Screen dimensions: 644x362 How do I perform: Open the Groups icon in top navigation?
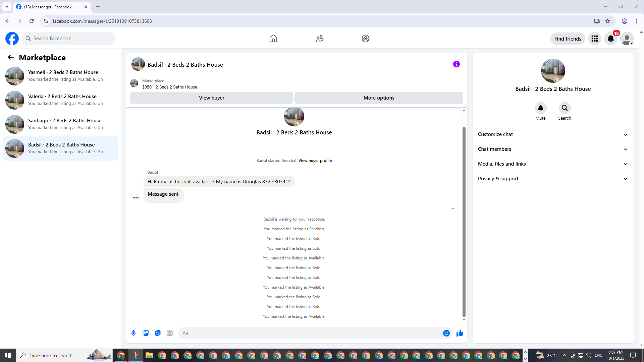pyautogui.click(x=366, y=39)
